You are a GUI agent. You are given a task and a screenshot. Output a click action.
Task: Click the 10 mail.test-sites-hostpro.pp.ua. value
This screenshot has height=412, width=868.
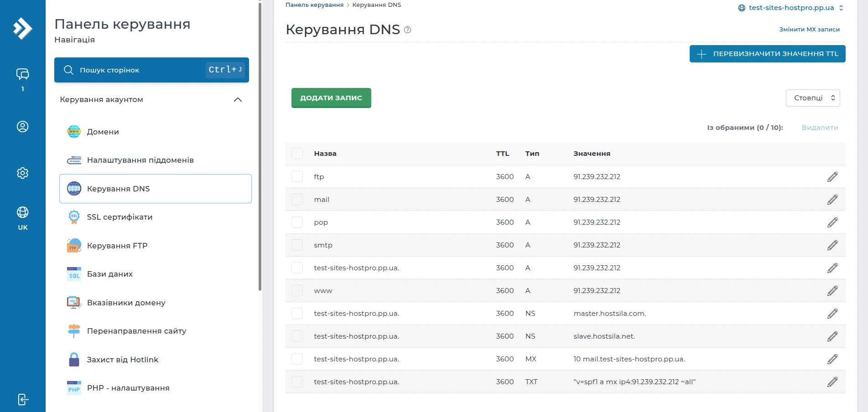pyautogui.click(x=629, y=359)
